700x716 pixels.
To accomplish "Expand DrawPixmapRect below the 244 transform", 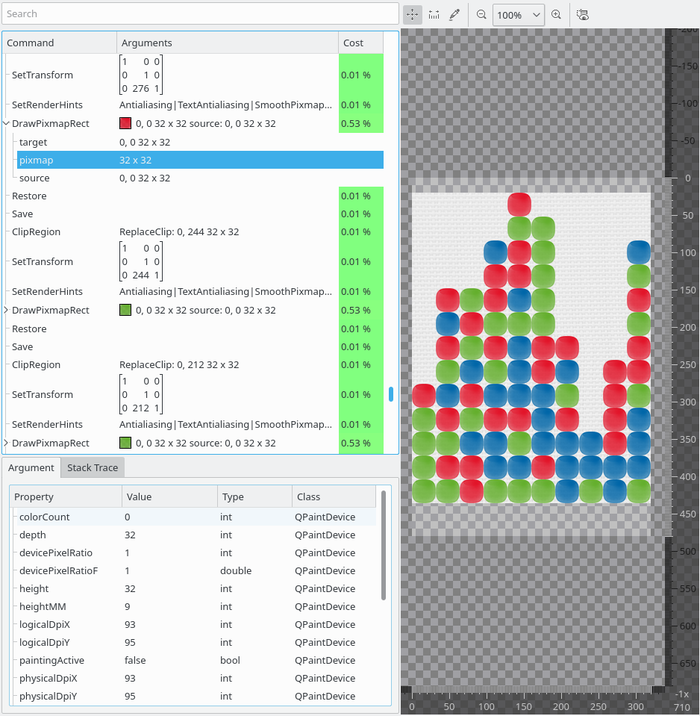I will 7,311.
